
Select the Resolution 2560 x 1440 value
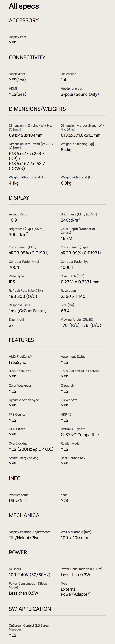[73, 296]
